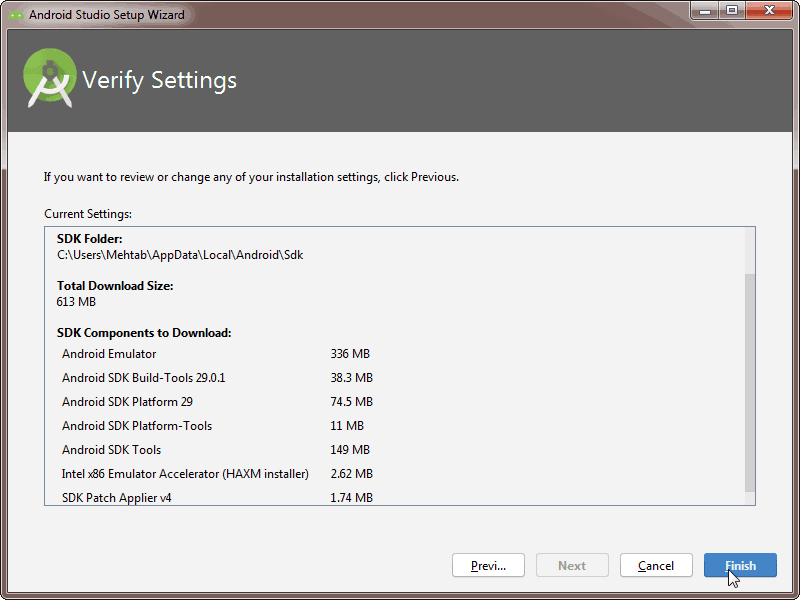Click the '11 MB' size value
800x600 pixels.
pos(347,426)
